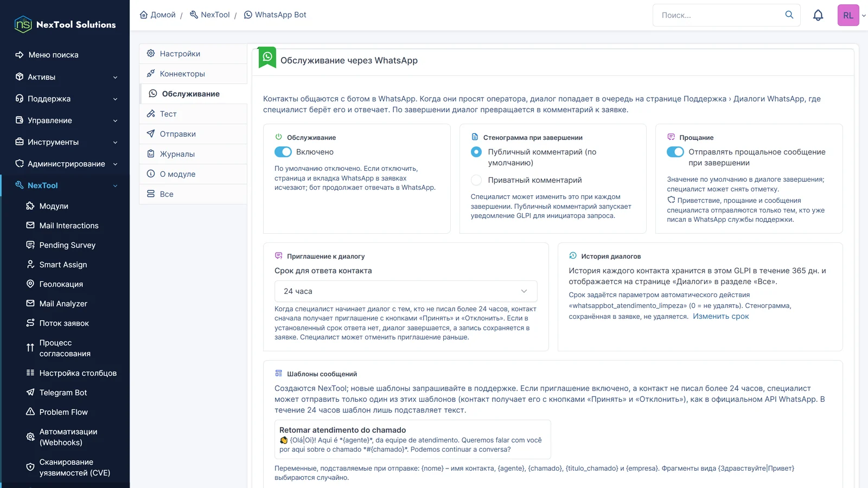Collapse the NexTool sidebar section
The width and height of the screenshot is (868, 488).
click(x=65, y=185)
